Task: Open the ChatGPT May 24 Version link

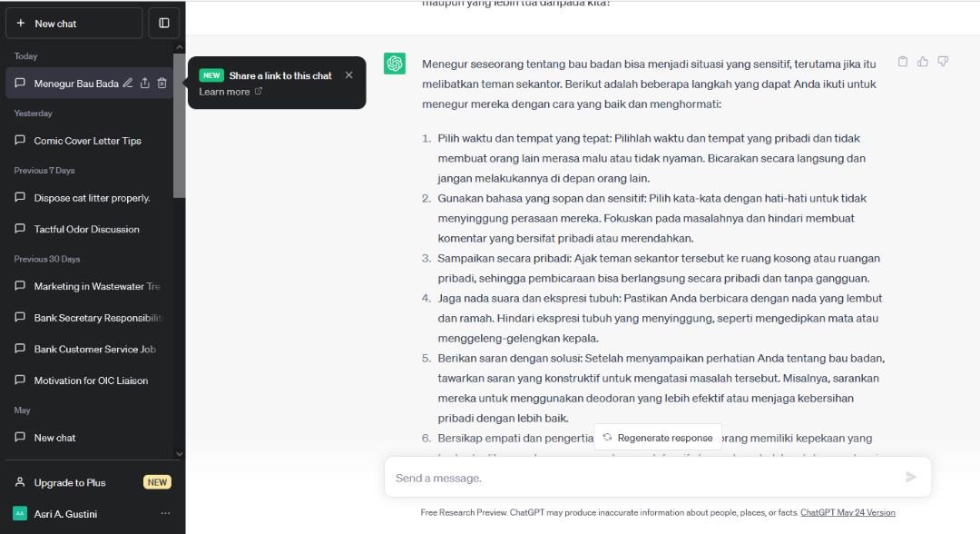Action: pos(848,512)
